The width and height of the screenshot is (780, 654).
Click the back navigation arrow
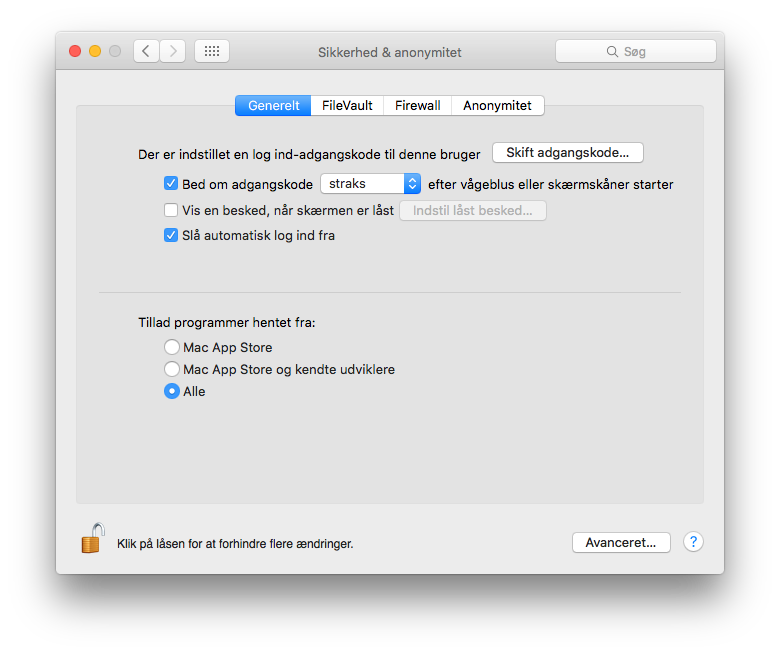coord(146,51)
